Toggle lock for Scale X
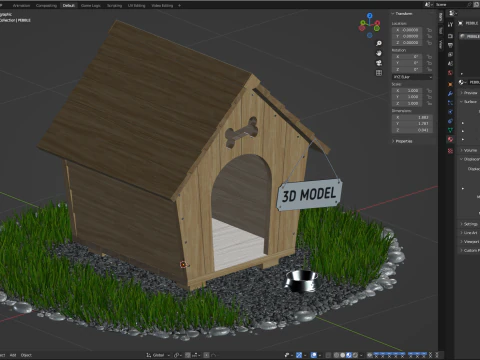This screenshot has width=480, height=360. 429,91
